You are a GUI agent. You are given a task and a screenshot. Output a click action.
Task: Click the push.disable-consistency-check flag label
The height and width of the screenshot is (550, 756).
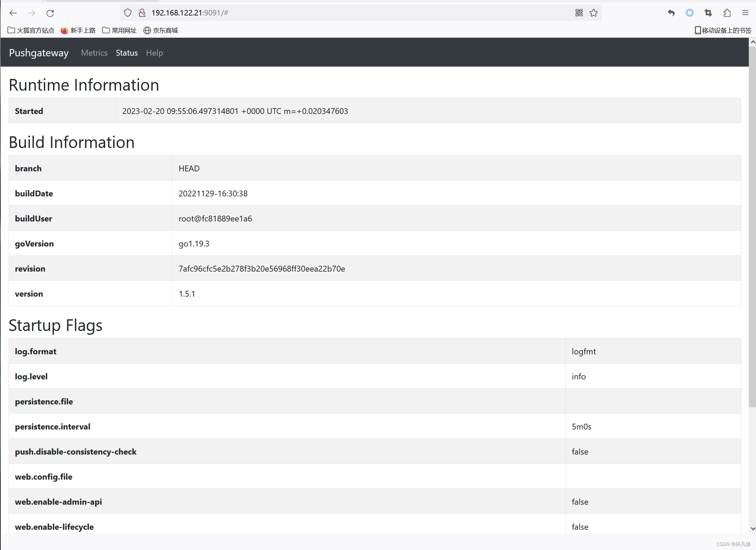pos(76,452)
